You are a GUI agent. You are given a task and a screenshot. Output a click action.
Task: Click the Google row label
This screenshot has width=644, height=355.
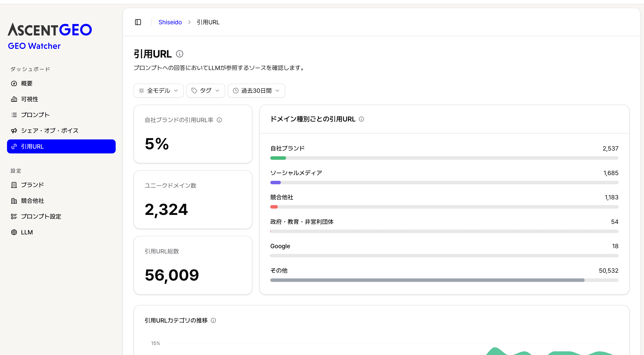coord(280,246)
